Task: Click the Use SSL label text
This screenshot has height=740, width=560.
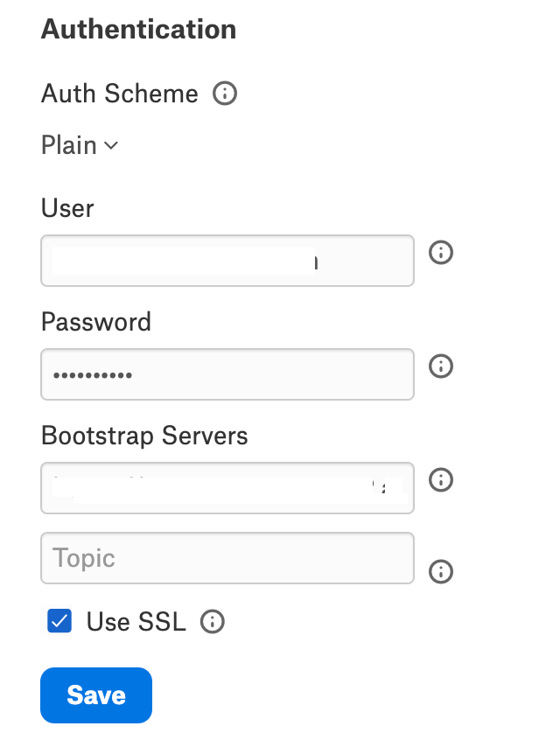Action: [136, 621]
